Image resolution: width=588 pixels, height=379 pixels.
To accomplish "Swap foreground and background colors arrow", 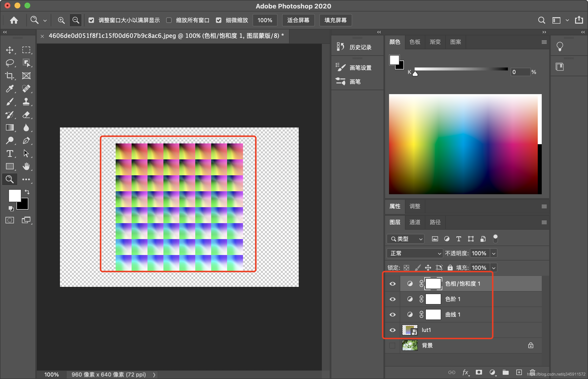I will tap(27, 192).
